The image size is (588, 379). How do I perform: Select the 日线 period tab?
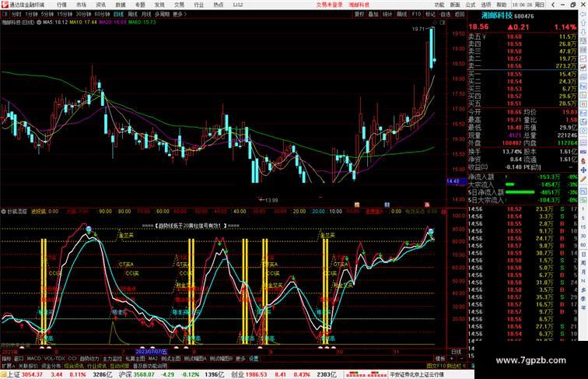(x=118, y=14)
